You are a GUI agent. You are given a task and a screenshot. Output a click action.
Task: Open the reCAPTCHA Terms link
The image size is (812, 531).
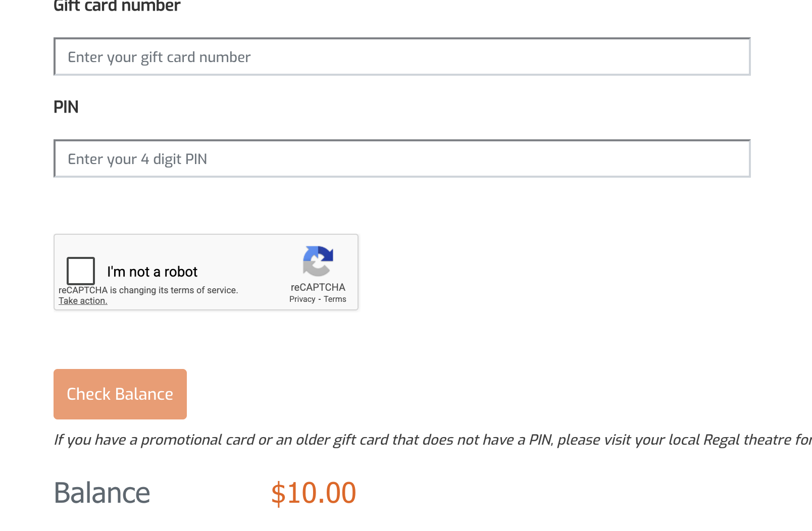tap(335, 299)
